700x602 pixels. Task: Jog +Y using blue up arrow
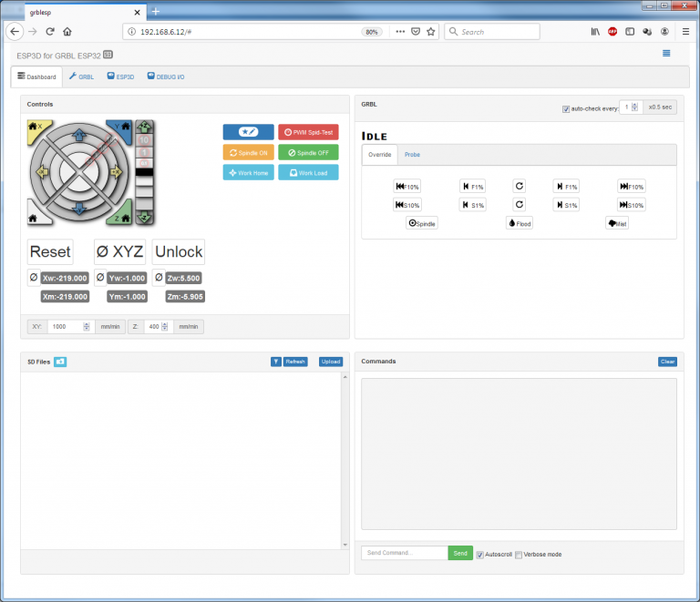point(79,134)
